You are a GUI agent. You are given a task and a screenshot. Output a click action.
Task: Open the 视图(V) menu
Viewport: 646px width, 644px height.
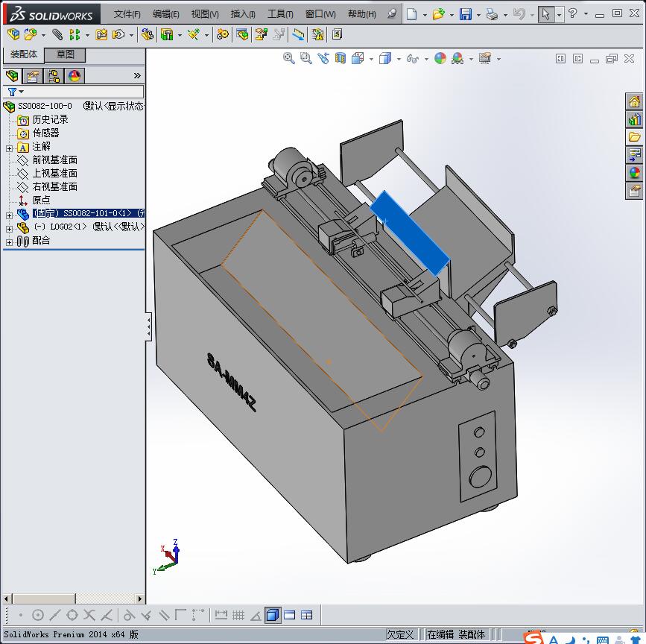point(205,14)
